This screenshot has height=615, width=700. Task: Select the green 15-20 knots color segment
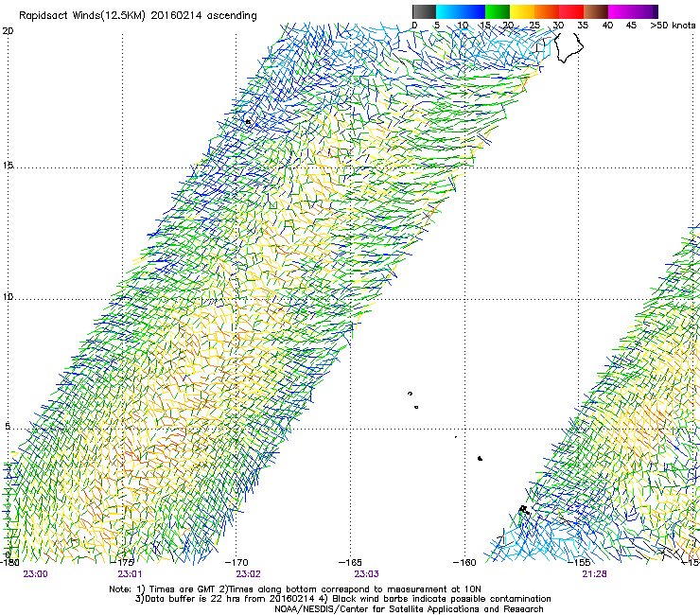pos(498,11)
